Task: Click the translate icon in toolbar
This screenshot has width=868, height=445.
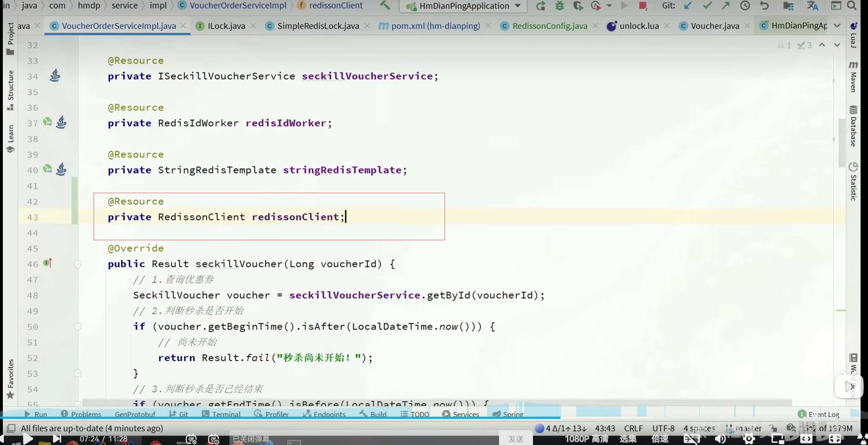Action: click(813, 6)
